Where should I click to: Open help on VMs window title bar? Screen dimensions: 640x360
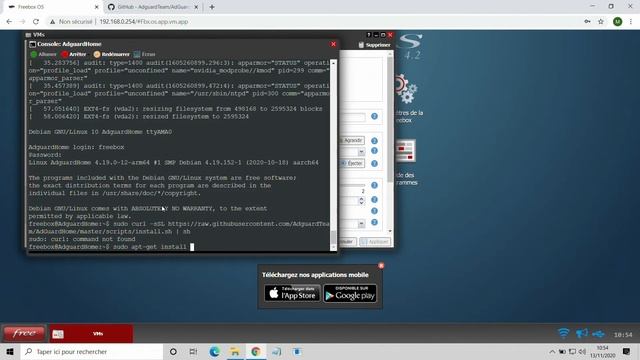(x=369, y=35)
